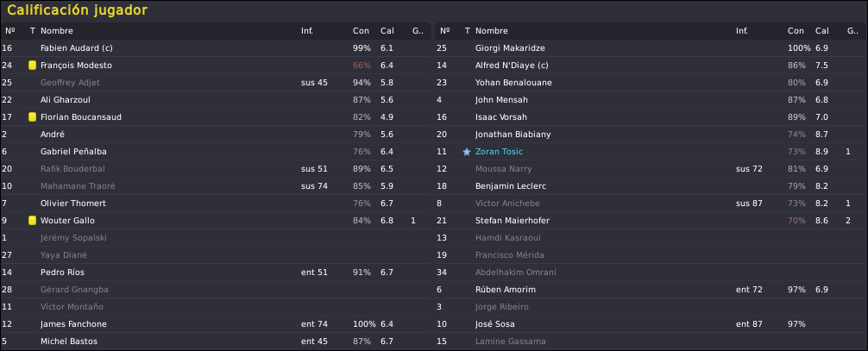Sort right table by Cal column
The height and width of the screenshot is (351, 868).
click(x=822, y=31)
